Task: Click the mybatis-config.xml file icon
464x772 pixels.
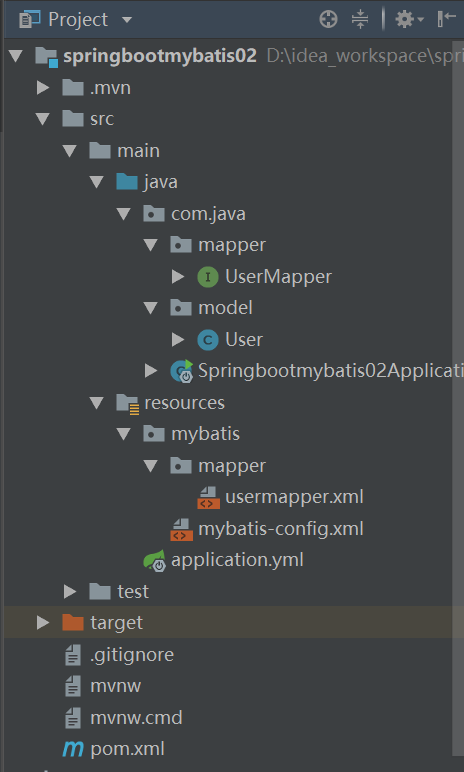Action: click(181, 529)
